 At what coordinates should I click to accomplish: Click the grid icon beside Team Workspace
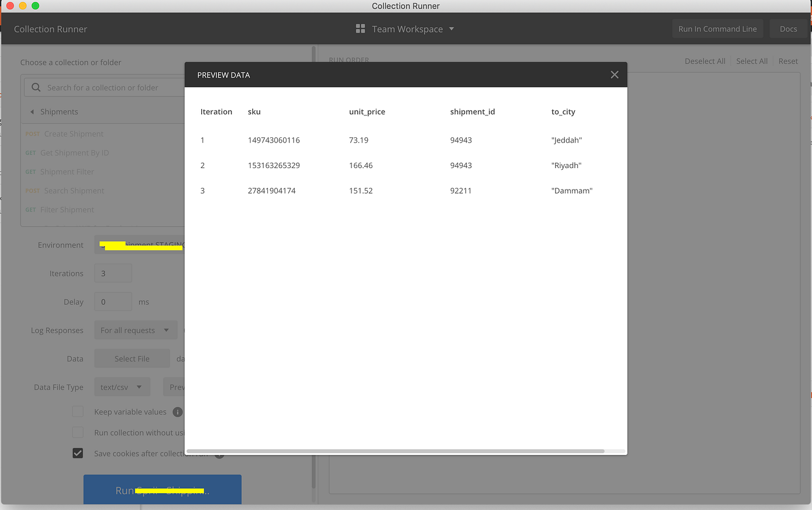pos(360,28)
